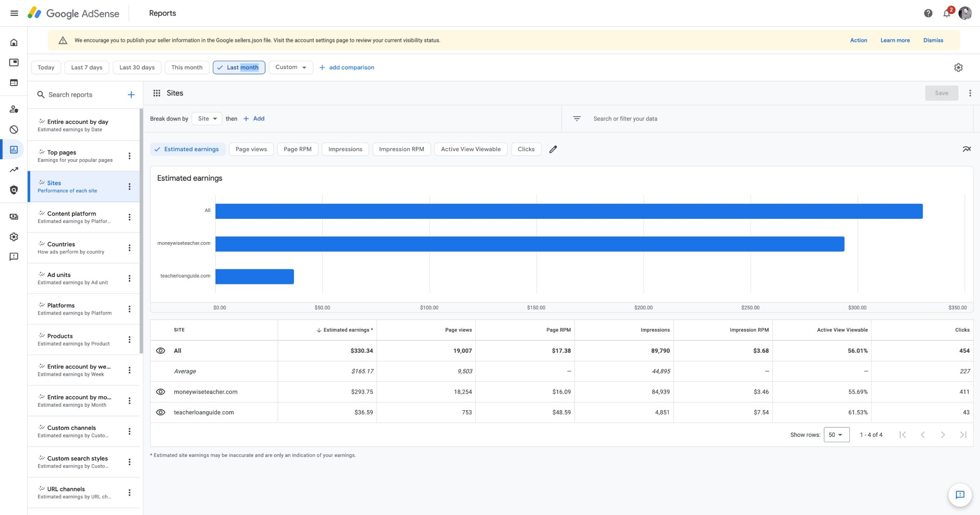Toggle visibility of teacherloanguide.com row

(x=160, y=412)
